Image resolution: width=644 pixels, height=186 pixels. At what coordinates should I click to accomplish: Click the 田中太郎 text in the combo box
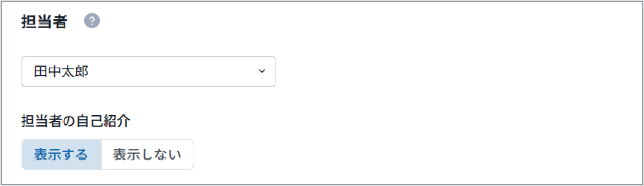coord(61,72)
